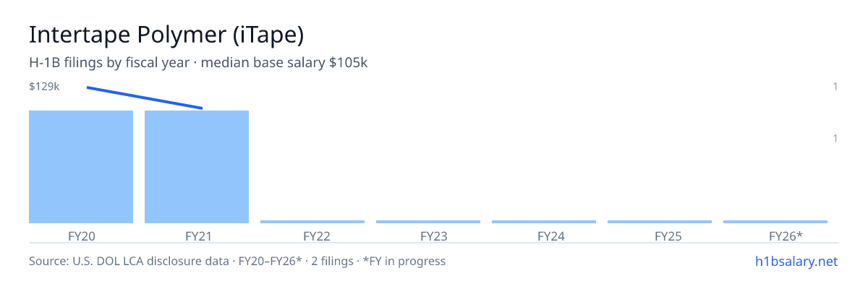868x289 pixels.
Task: Click the blue salary trend line
Action: [145, 98]
